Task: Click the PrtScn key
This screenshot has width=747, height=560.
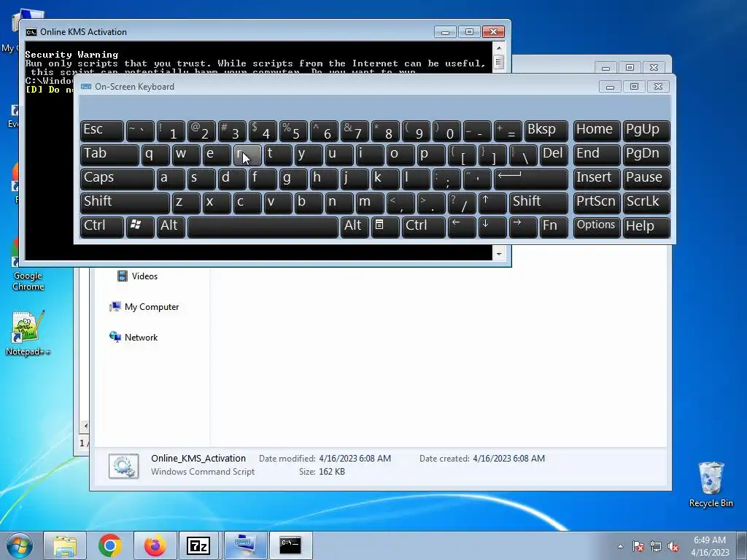Action: [x=597, y=203]
